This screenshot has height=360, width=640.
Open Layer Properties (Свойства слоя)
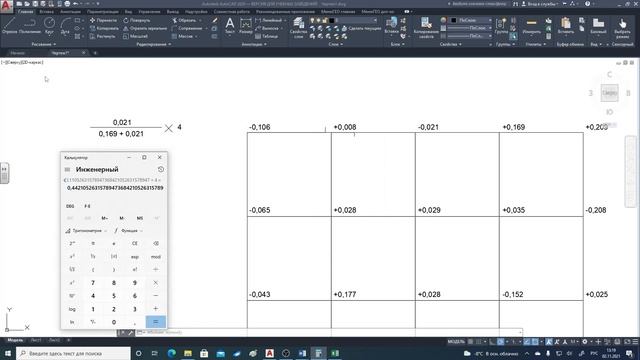298,27
